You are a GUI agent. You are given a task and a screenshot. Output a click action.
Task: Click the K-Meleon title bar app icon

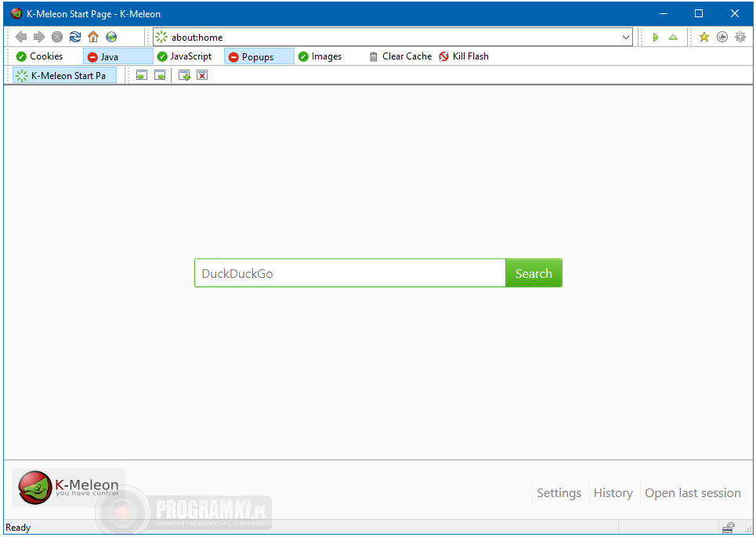pos(16,13)
